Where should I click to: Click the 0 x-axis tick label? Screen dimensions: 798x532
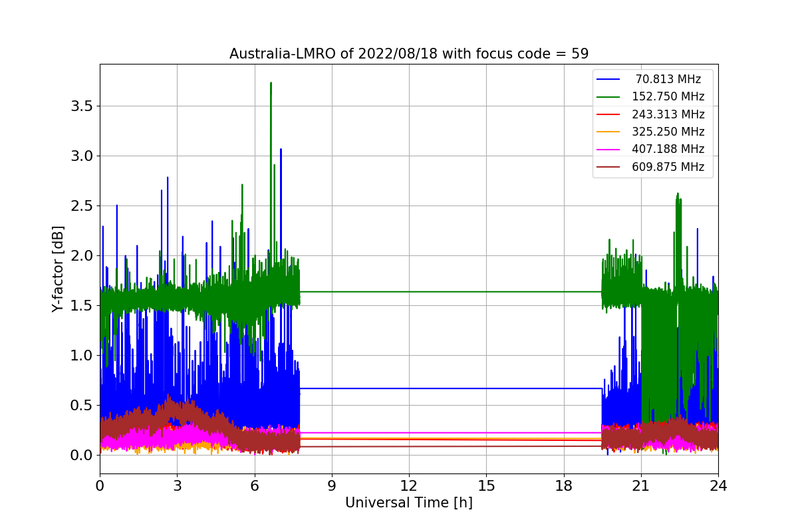click(x=100, y=486)
